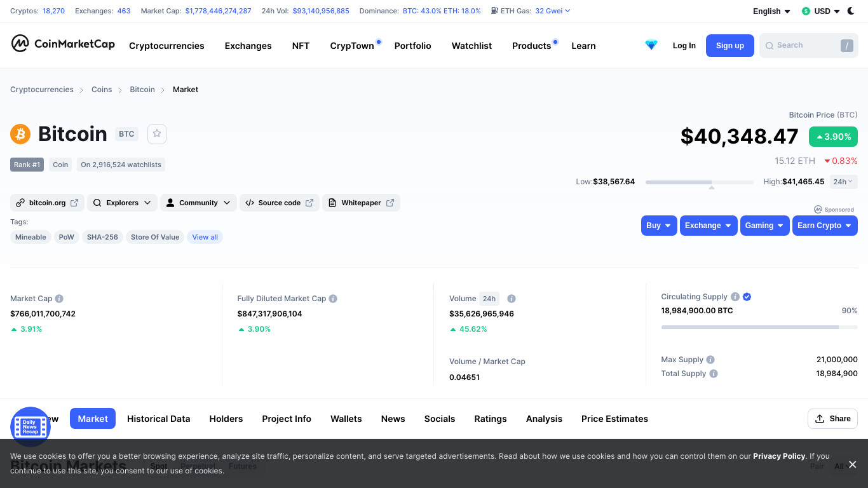Open the Privacy Policy link
The width and height of the screenshot is (868, 488).
pos(779,456)
